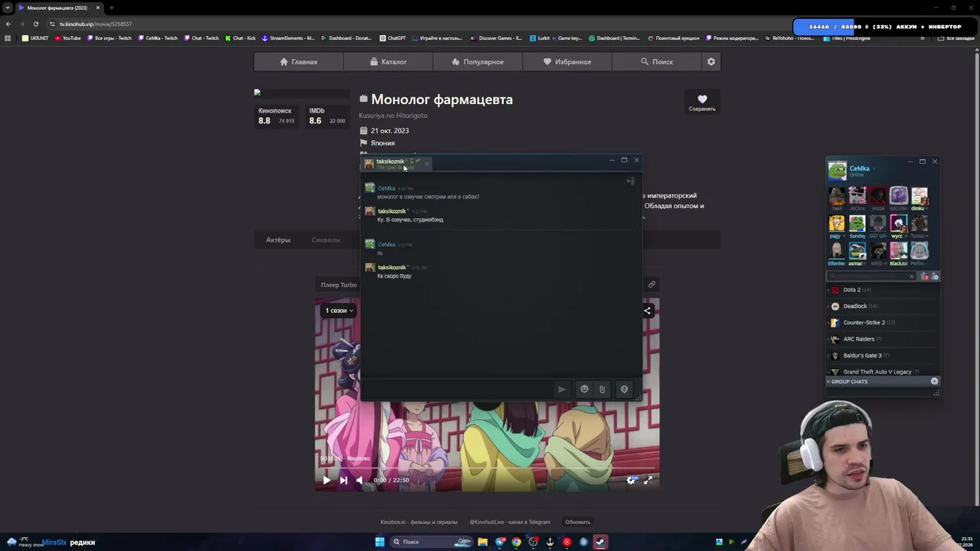Expand Deadlock friends group
Image resolution: width=980 pixels, height=551 pixels.
pyautogui.click(x=882, y=306)
